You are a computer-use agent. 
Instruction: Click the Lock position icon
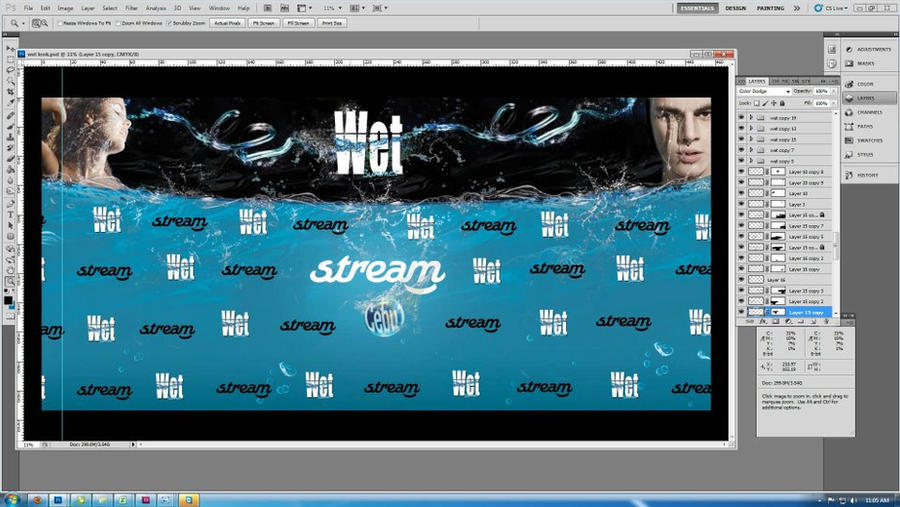774,103
